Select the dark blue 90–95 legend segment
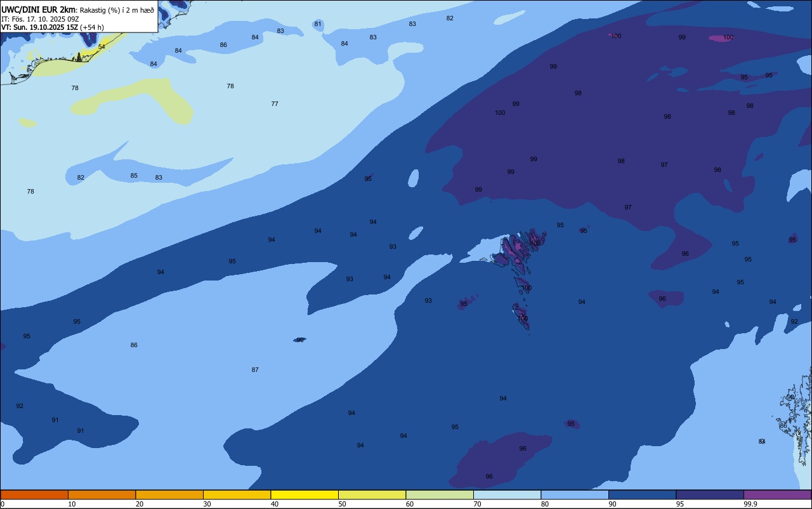 (642, 494)
